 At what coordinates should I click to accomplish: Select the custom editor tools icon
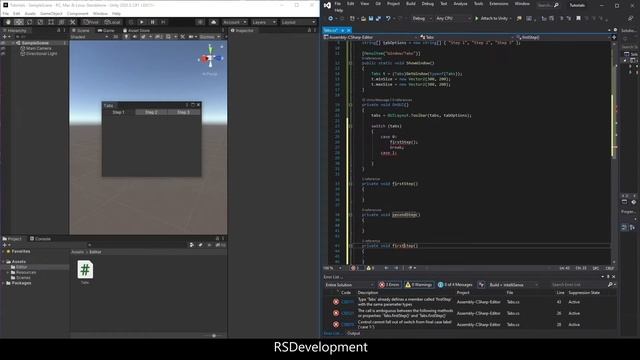[72, 22]
